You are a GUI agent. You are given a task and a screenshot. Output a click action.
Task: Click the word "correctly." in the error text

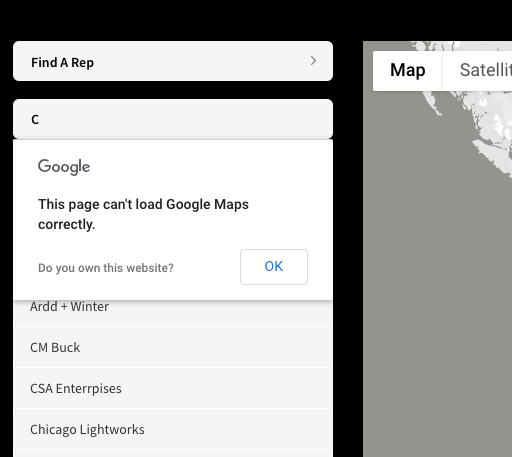(67, 224)
